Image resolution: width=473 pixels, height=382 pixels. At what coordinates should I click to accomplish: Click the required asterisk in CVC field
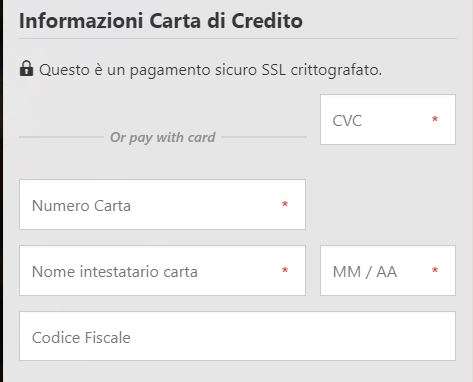tap(435, 119)
